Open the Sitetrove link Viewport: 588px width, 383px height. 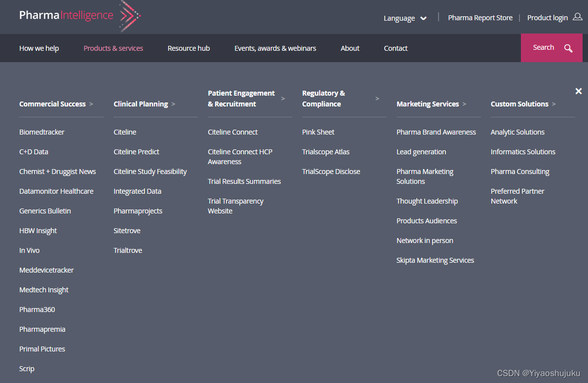[x=127, y=231]
